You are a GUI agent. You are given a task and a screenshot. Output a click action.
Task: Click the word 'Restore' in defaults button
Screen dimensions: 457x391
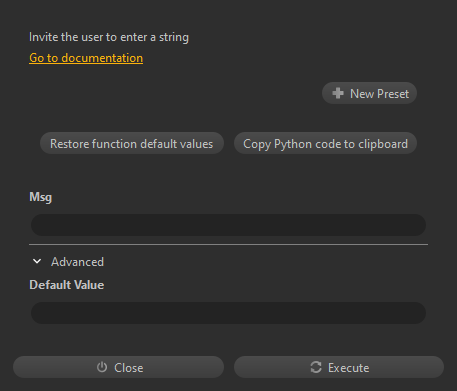click(69, 144)
